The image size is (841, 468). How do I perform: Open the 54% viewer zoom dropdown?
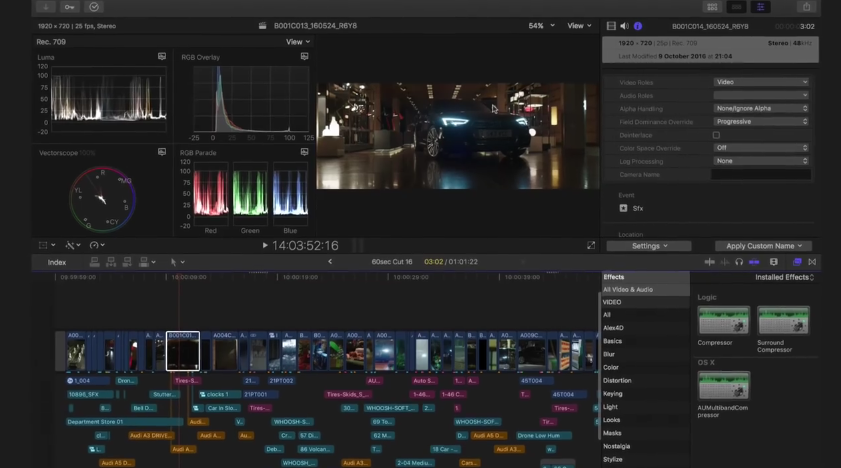pos(540,26)
